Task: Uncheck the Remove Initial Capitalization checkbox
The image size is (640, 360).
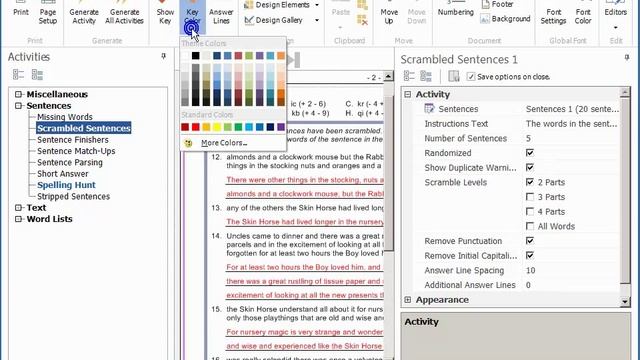Action: tap(530, 256)
